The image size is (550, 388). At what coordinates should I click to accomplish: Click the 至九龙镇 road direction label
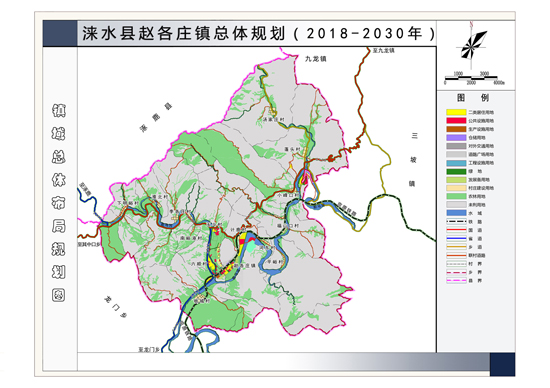[x=383, y=51]
